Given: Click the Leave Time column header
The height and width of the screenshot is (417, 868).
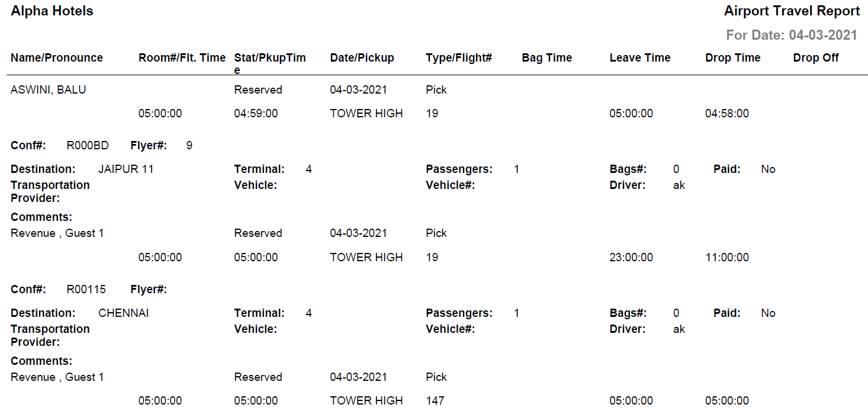Looking at the screenshot, I should (639, 58).
